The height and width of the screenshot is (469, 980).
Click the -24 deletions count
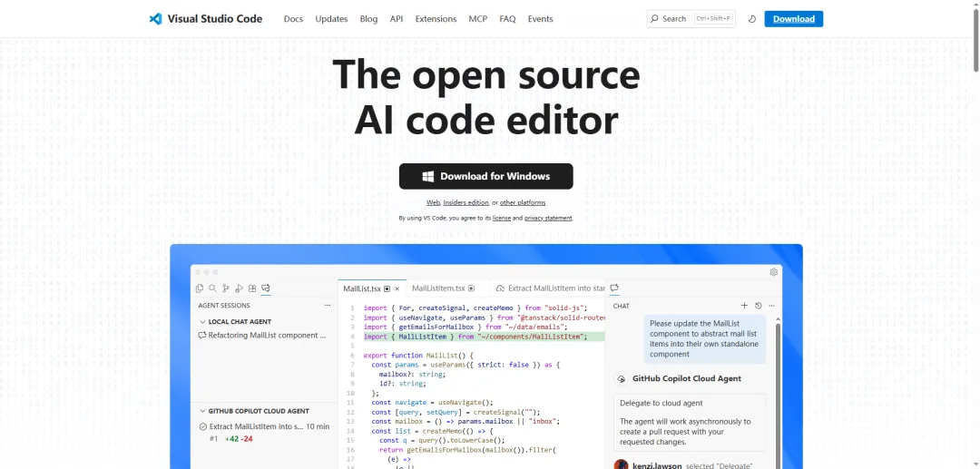pyautogui.click(x=247, y=439)
